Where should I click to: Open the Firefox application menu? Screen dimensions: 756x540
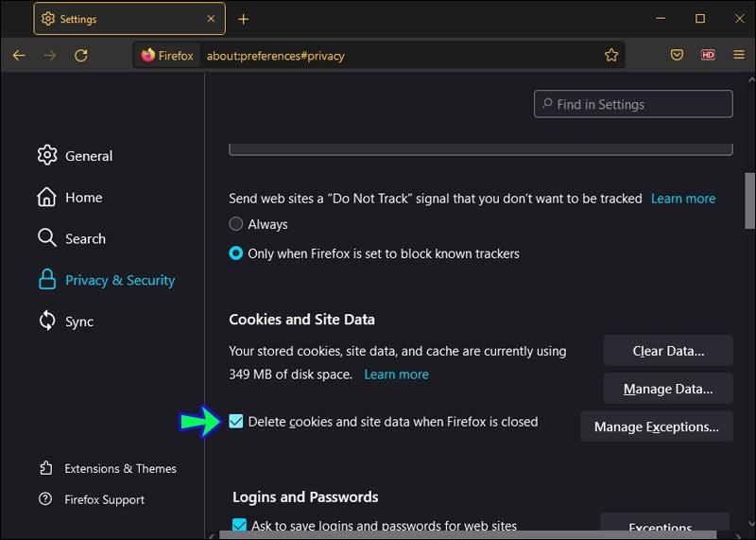click(x=739, y=55)
